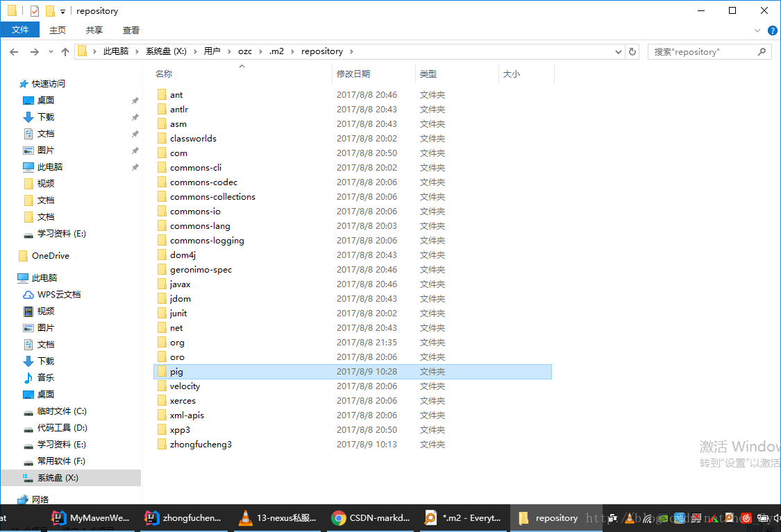Open the 文件 ribbon tab

click(20, 30)
